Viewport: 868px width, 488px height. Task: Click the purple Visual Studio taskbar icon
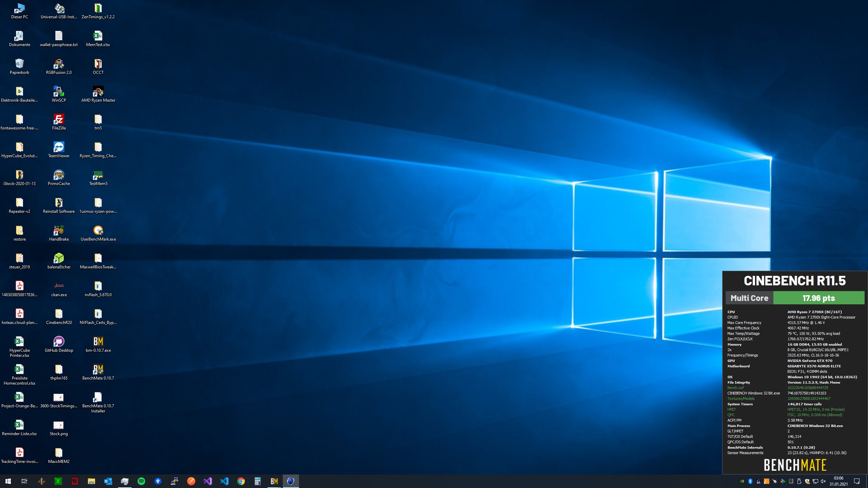pyautogui.click(x=208, y=481)
